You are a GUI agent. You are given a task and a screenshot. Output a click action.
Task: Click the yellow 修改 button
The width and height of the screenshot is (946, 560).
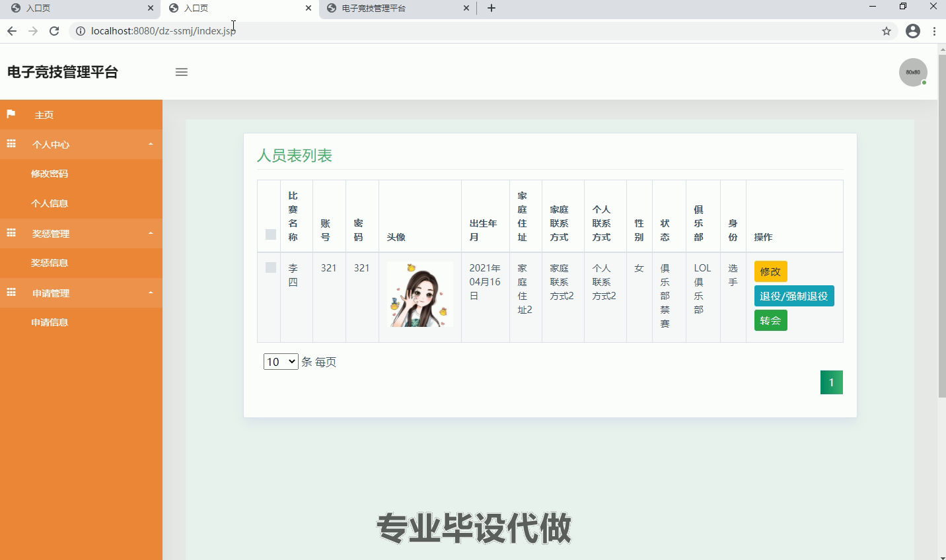click(x=770, y=271)
